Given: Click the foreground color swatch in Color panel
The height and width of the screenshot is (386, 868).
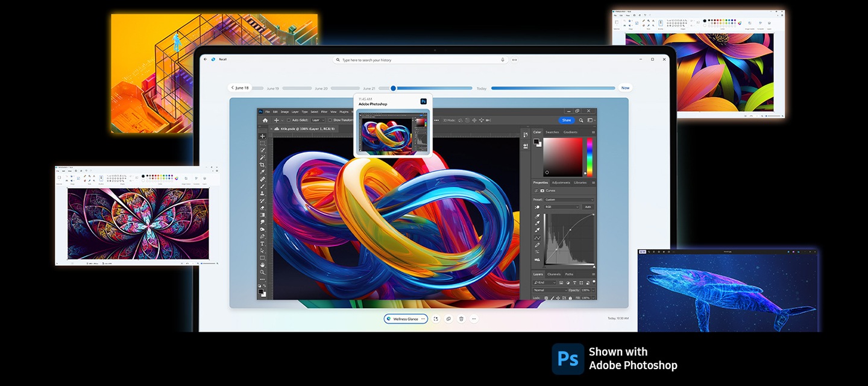Looking at the screenshot, I should tap(536, 142).
